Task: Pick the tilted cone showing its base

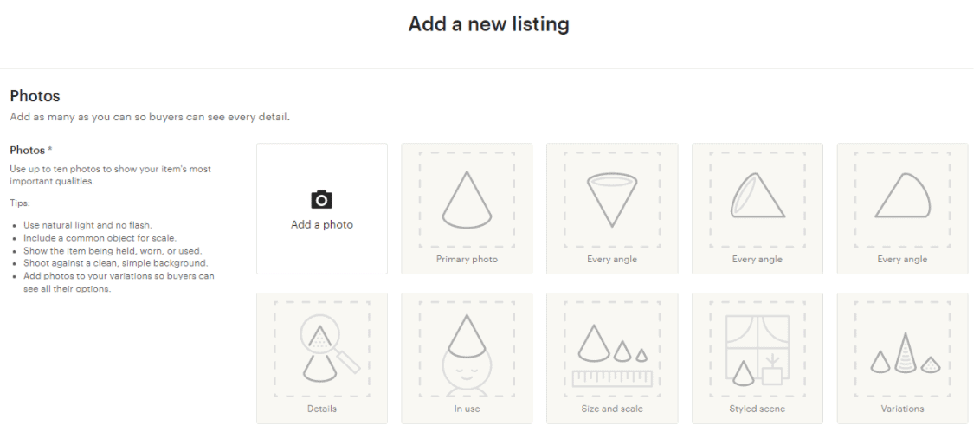Action: click(757, 195)
